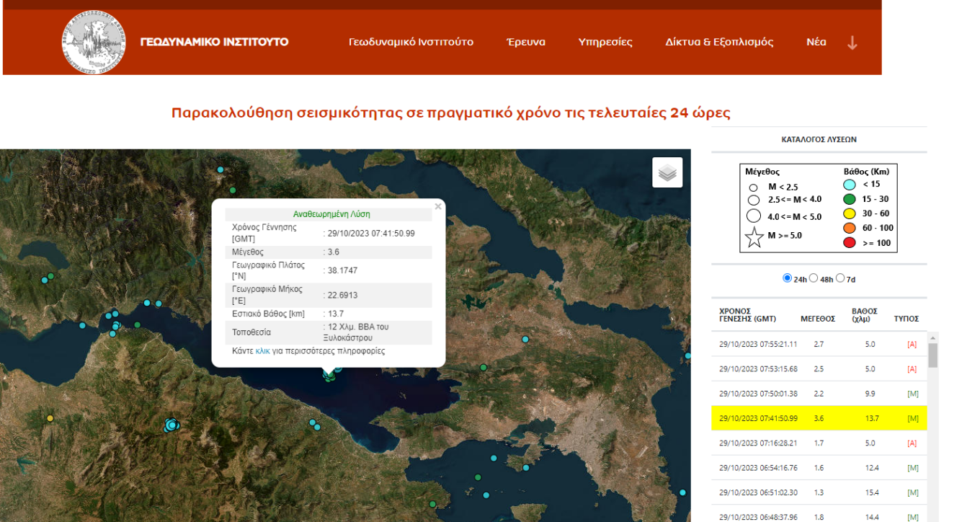Expand the Γεωδυναμικό Ινστιτούτο nav menu
980x522 pixels.
[411, 42]
